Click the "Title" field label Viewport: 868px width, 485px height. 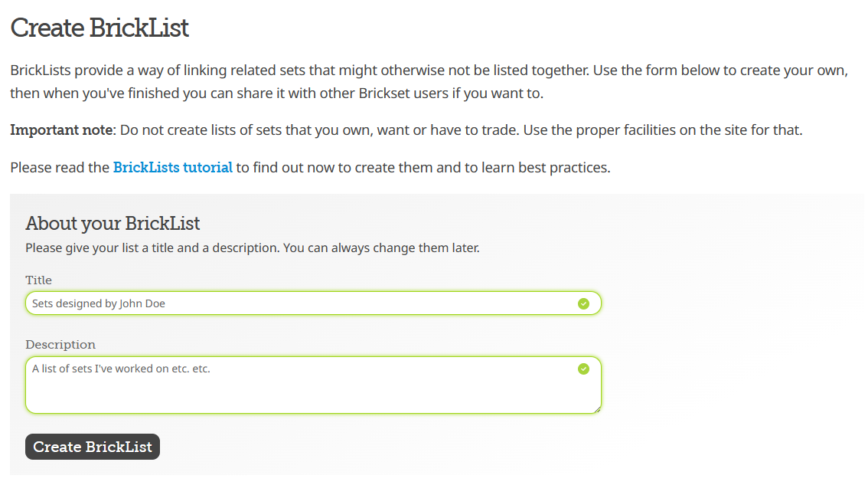39,280
